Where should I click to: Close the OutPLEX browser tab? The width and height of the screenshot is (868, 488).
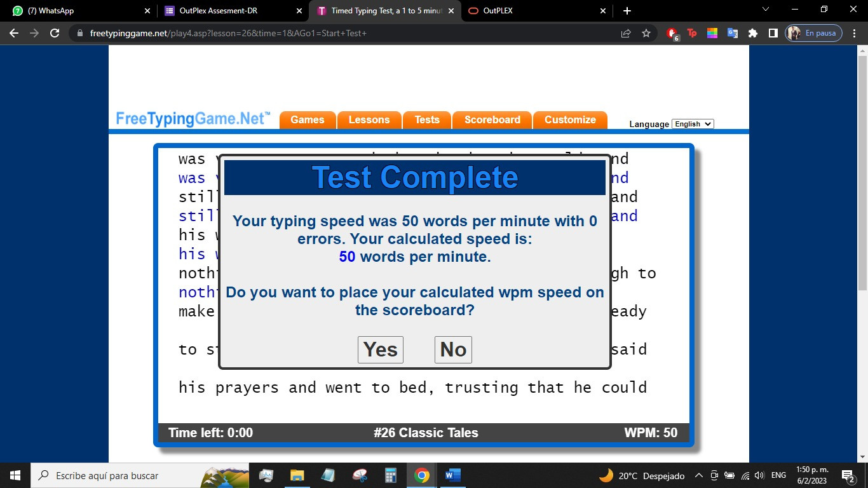tap(604, 11)
